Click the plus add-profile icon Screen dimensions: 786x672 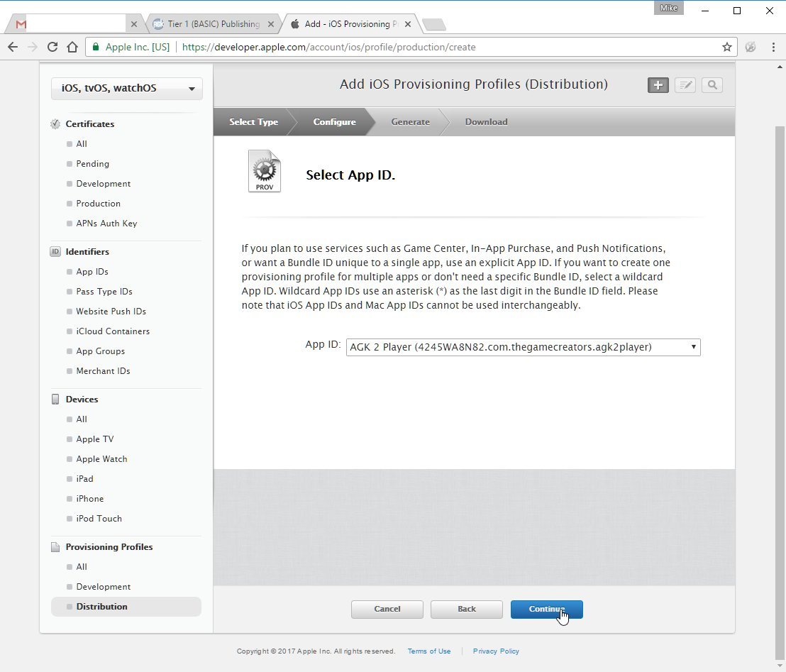[658, 85]
